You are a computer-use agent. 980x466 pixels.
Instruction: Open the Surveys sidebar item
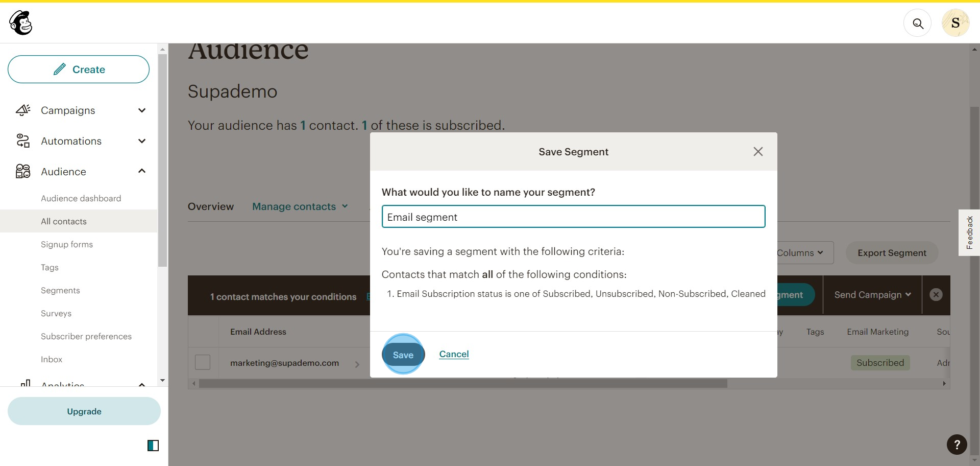tap(56, 313)
